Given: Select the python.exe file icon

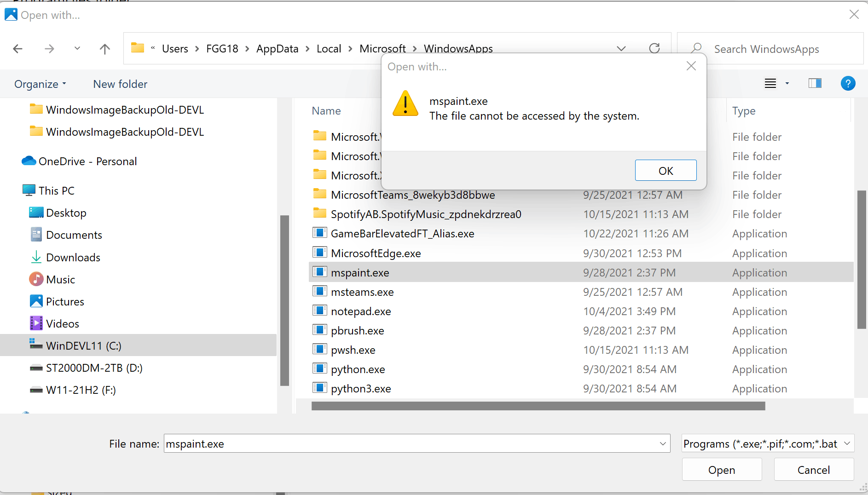Looking at the screenshot, I should tap(319, 368).
